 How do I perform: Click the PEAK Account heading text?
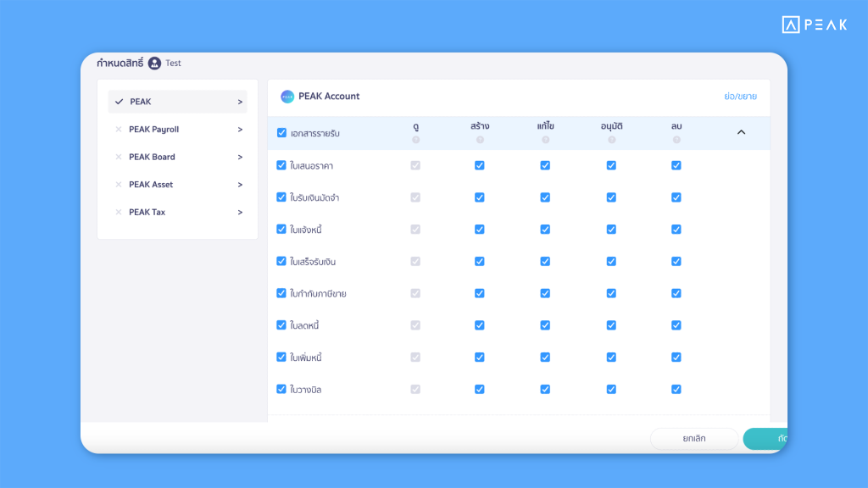tap(329, 97)
